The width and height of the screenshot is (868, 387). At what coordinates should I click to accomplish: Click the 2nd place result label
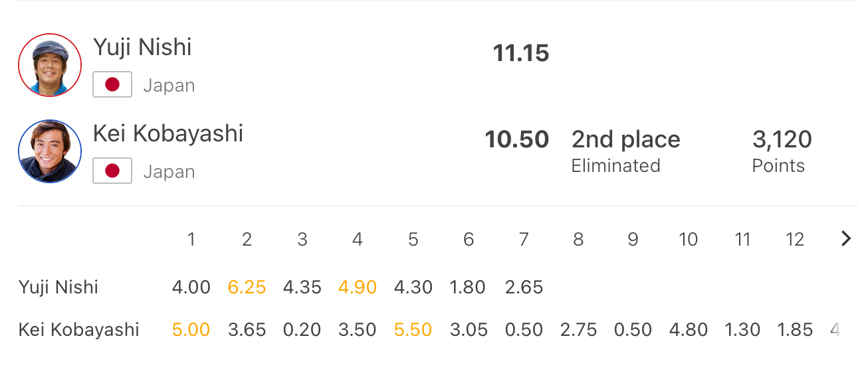[625, 139]
